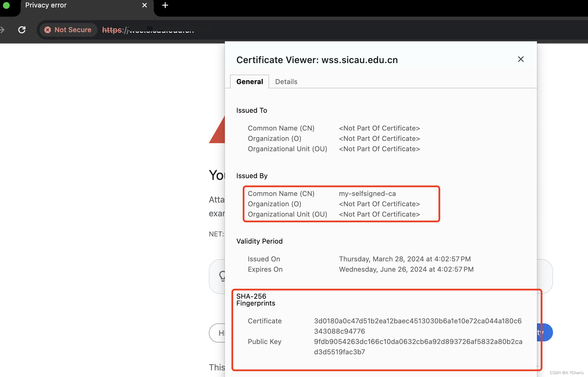This screenshot has width=588, height=377.
Task: Click the address bar to edit URL
Action: pyautogui.click(x=161, y=30)
